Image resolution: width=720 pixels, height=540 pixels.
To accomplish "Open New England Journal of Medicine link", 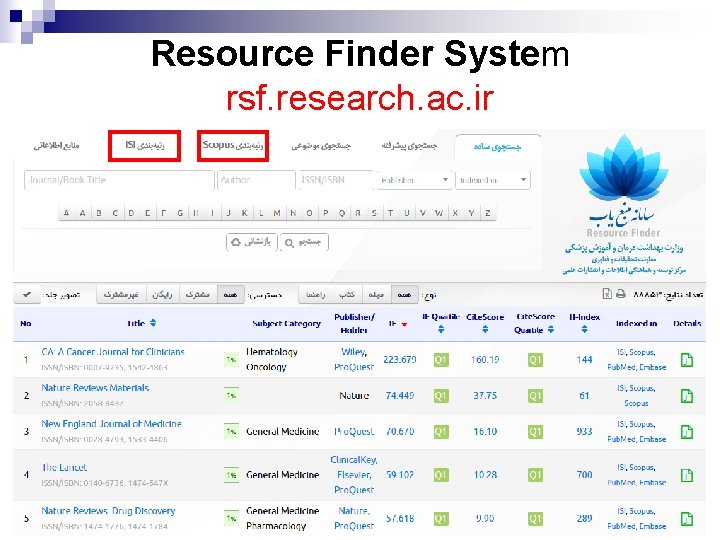I will 112,424.
